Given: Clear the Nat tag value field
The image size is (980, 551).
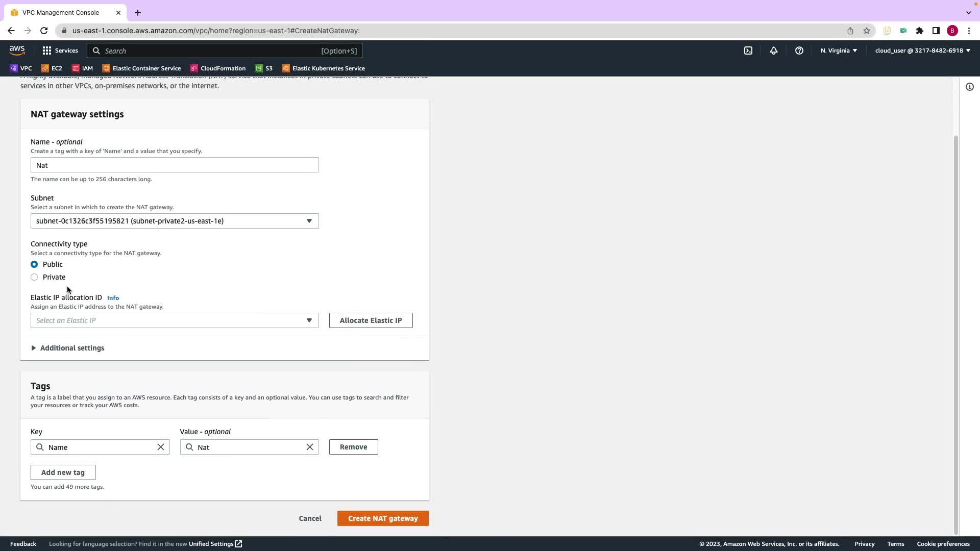Looking at the screenshot, I should [x=310, y=447].
